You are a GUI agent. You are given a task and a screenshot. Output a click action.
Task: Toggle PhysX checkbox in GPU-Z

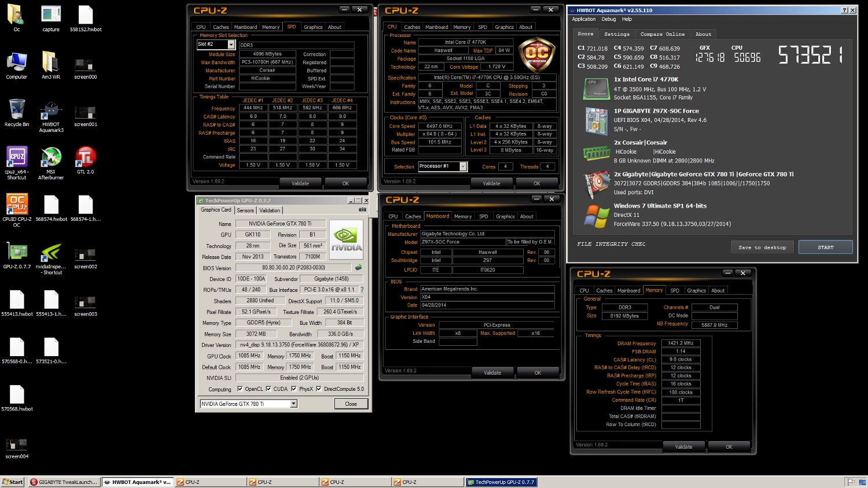[293, 389]
